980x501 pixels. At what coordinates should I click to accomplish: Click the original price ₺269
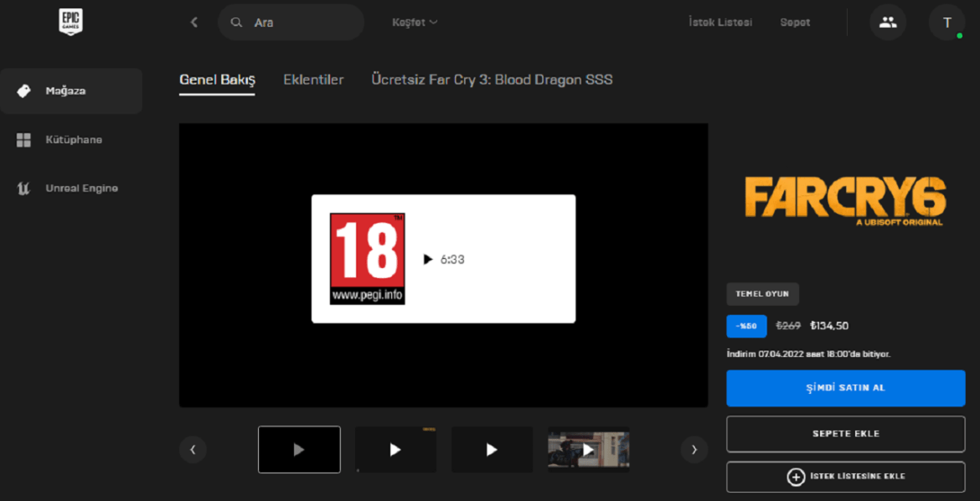(789, 326)
